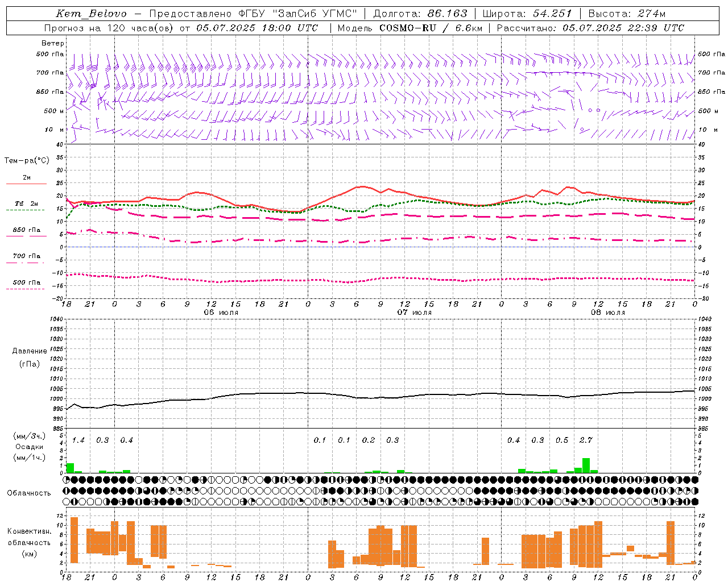This screenshot has width=728, height=582.
Task: Click the '10 м' wind level label on the left
Action: pos(55,130)
